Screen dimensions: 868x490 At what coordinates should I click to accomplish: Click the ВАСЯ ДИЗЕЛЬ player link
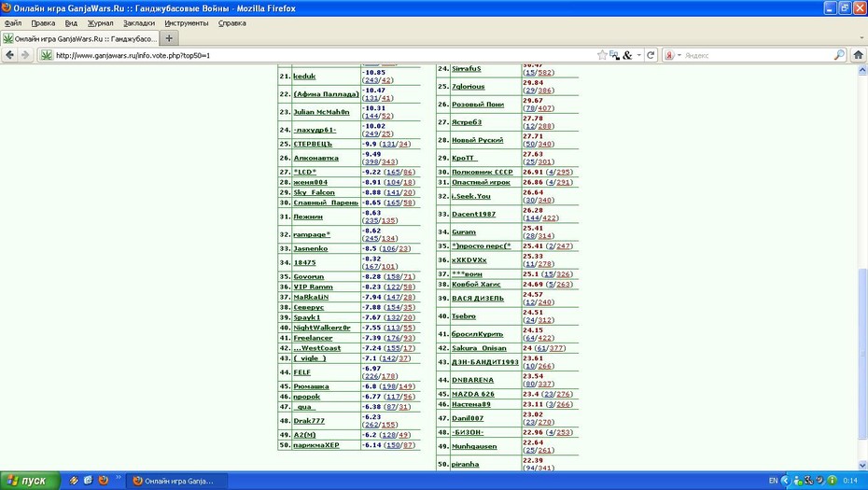point(478,299)
